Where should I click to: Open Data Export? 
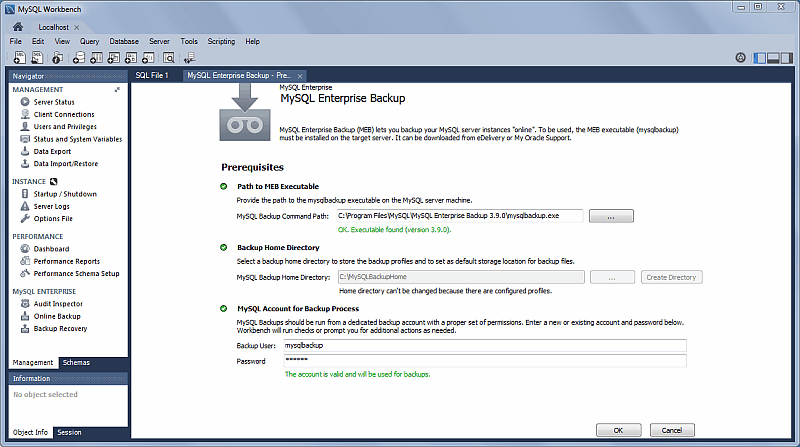coord(52,151)
